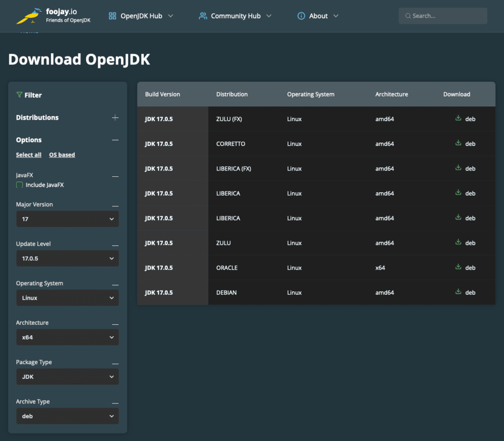Enable the Include JavaFX checkbox
504x441 pixels.
pos(20,185)
